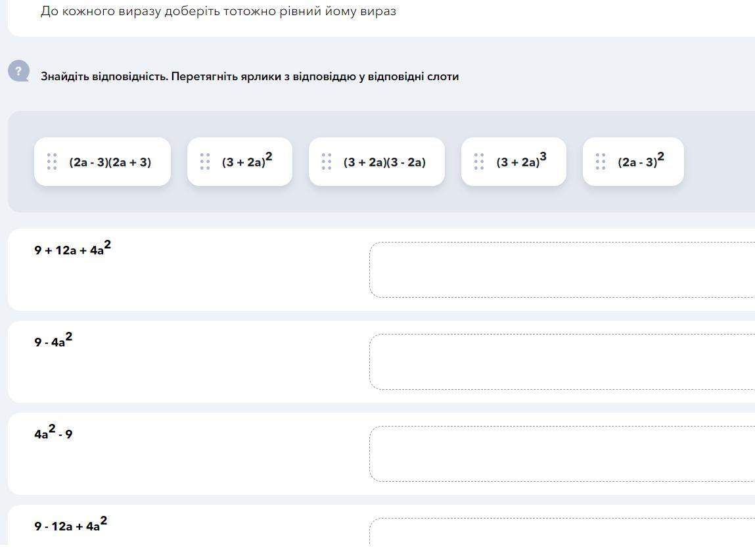Screen dimensions: 755x560
Task: Click drag handle of (3 + 2a)³ label
Action: pyautogui.click(x=479, y=162)
